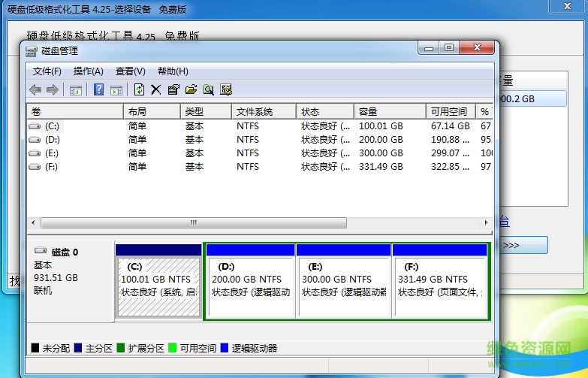Click the open folder toolbar icon
The image size is (588, 378).
click(191, 90)
